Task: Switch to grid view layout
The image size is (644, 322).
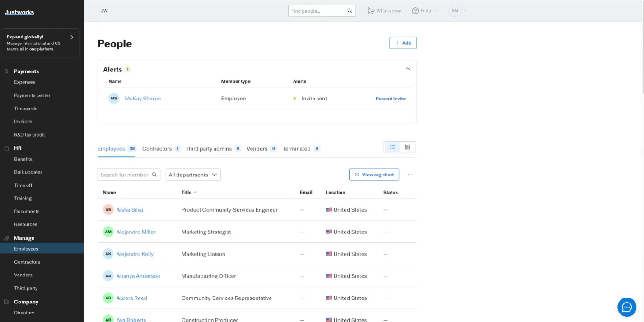Action: pyautogui.click(x=407, y=147)
